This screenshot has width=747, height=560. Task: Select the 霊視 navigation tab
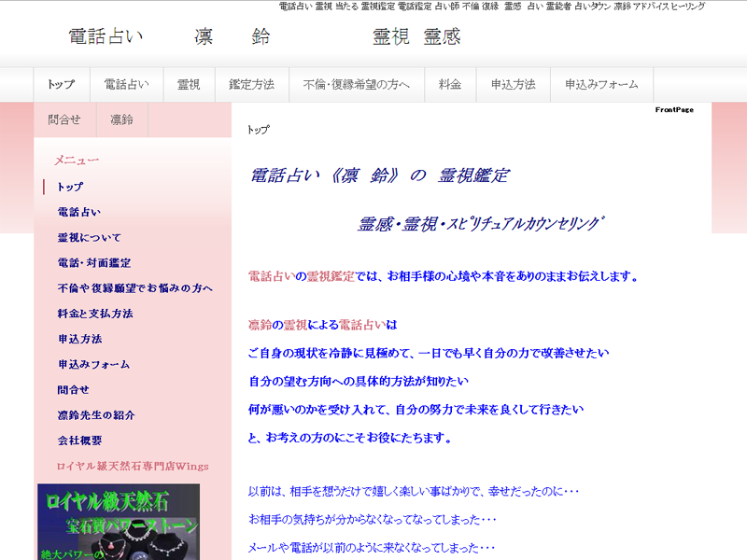click(x=190, y=85)
